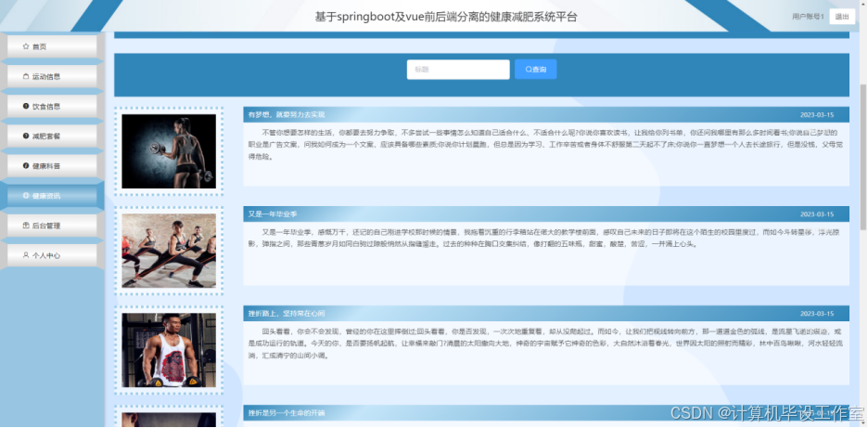Viewport: 868px width, 428px height.
Task: Click date 2023-03-15 on 挫折路上 article
Action: pos(816,314)
